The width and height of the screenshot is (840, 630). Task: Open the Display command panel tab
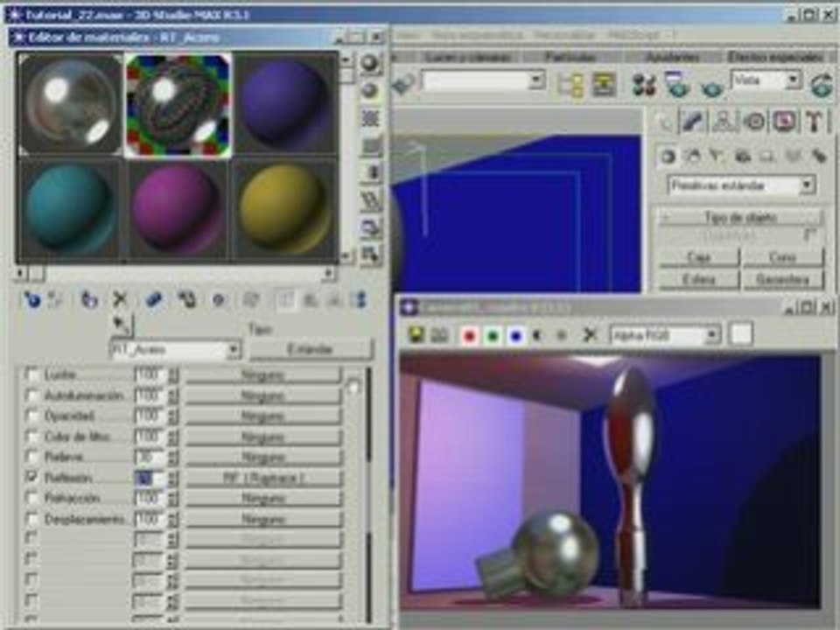click(x=786, y=122)
